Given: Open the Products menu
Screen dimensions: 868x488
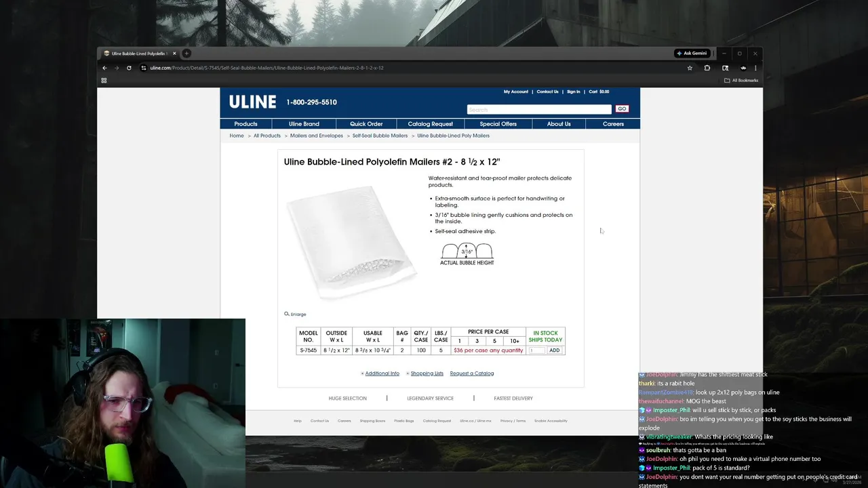Looking at the screenshot, I should tap(245, 124).
